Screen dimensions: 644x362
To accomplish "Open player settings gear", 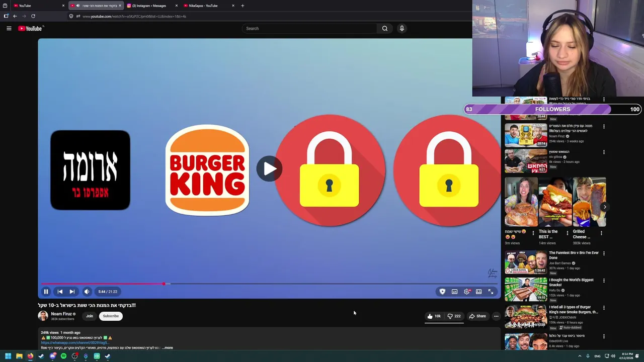I will 467,292.
